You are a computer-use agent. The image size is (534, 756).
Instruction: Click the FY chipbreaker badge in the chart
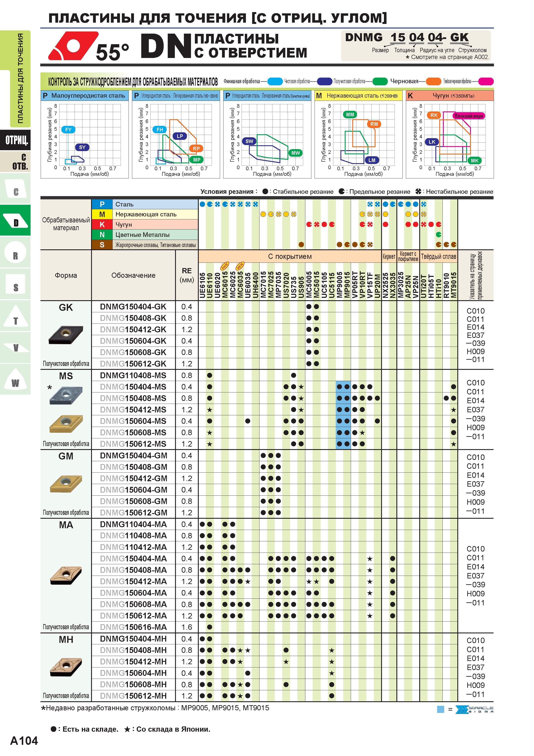click(x=68, y=130)
